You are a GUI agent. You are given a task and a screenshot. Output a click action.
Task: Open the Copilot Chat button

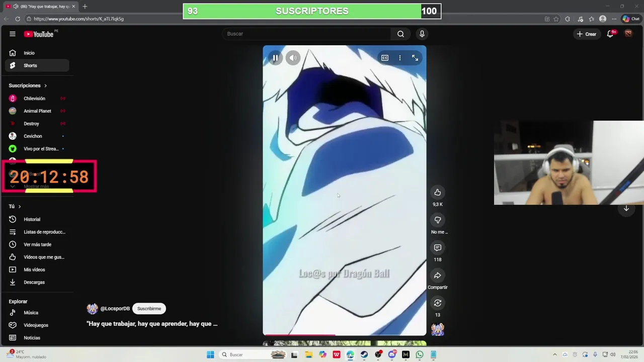click(630, 19)
